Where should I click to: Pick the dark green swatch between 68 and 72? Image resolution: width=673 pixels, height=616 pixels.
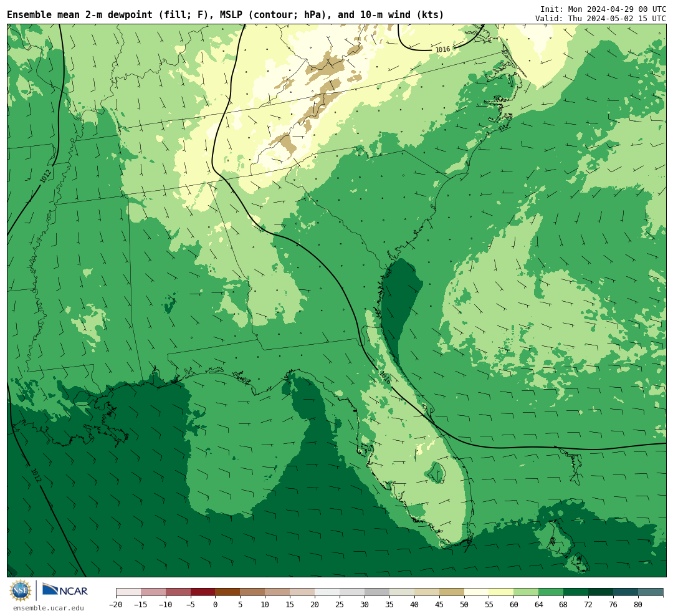pos(576,592)
